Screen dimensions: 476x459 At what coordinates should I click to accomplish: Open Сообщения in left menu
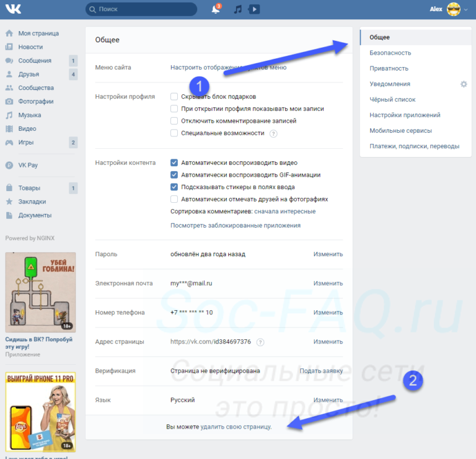point(35,61)
